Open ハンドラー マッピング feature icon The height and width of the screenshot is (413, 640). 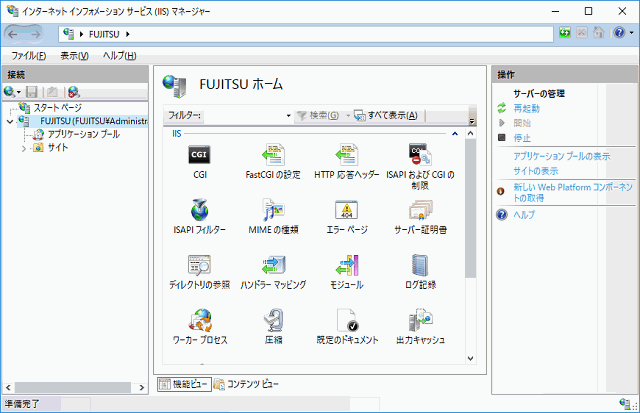point(273,265)
